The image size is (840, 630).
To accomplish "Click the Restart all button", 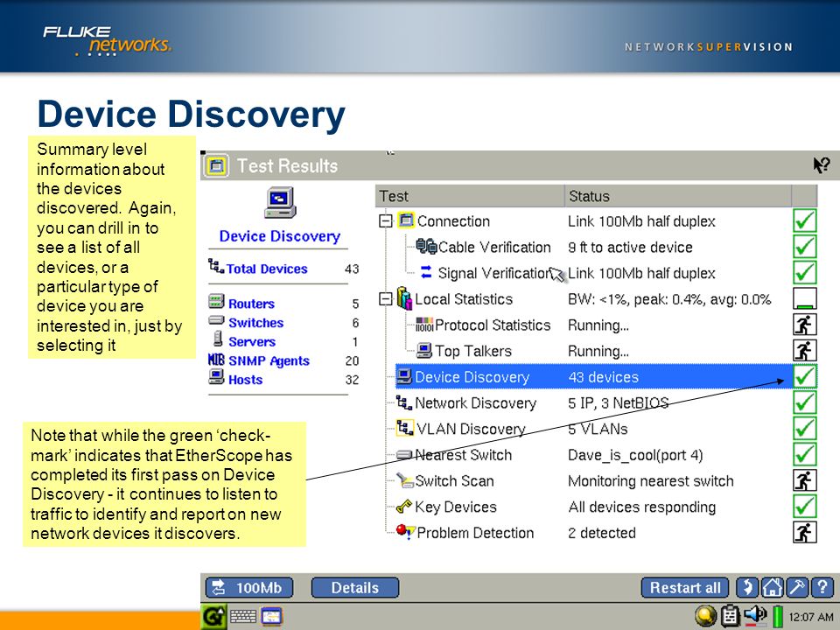I will click(684, 588).
